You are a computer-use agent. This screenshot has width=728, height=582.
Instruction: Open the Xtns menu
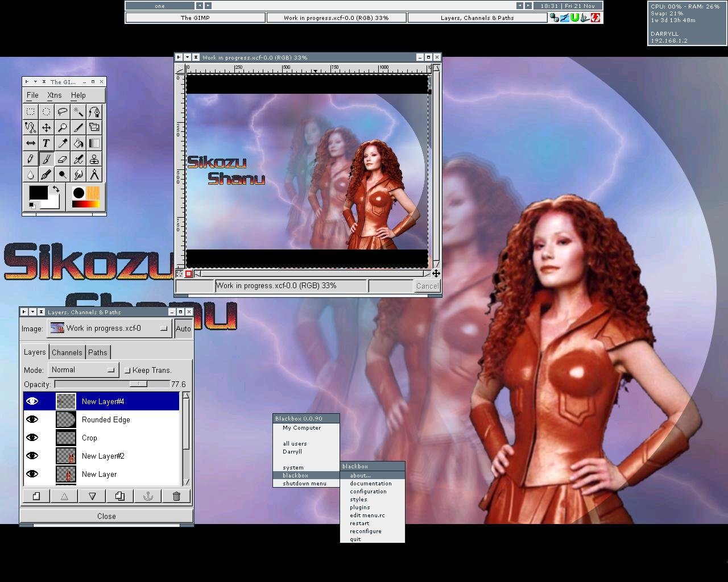click(x=54, y=95)
